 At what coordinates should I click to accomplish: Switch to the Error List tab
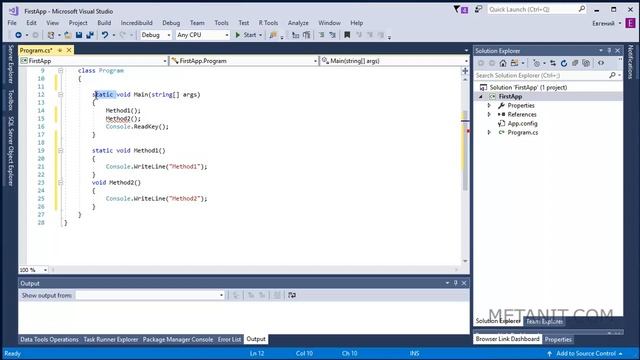point(229,339)
